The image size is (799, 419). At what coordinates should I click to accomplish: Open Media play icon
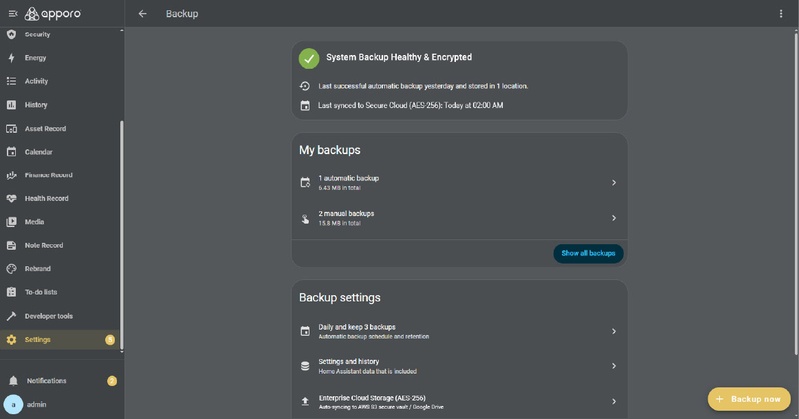pyautogui.click(x=11, y=222)
